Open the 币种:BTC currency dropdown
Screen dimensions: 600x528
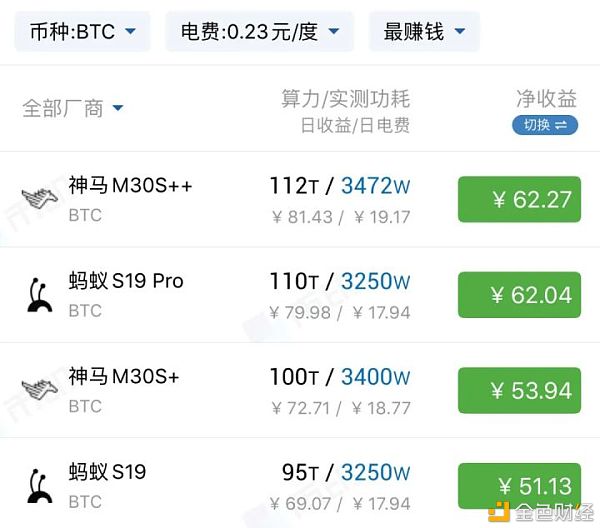pyautogui.click(x=82, y=31)
